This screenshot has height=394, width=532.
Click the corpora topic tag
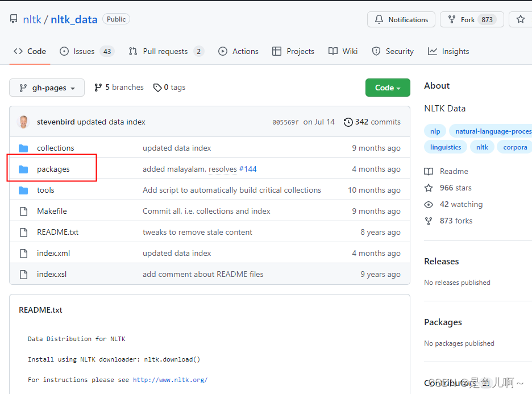pyautogui.click(x=515, y=147)
